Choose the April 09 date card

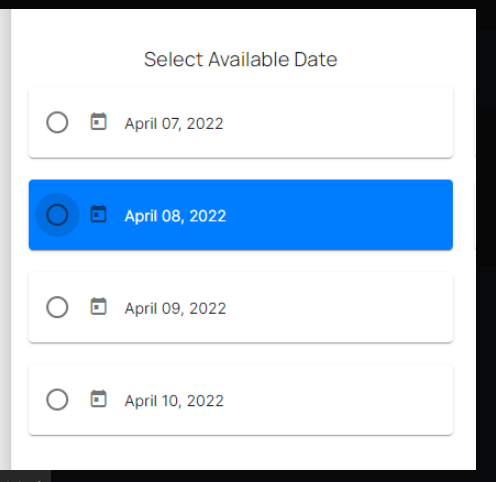(241, 307)
